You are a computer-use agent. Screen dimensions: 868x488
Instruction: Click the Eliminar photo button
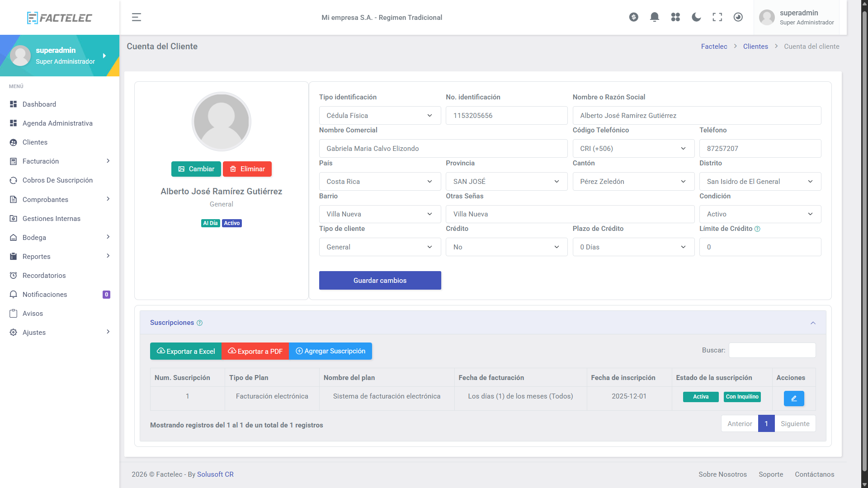tap(247, 169)
